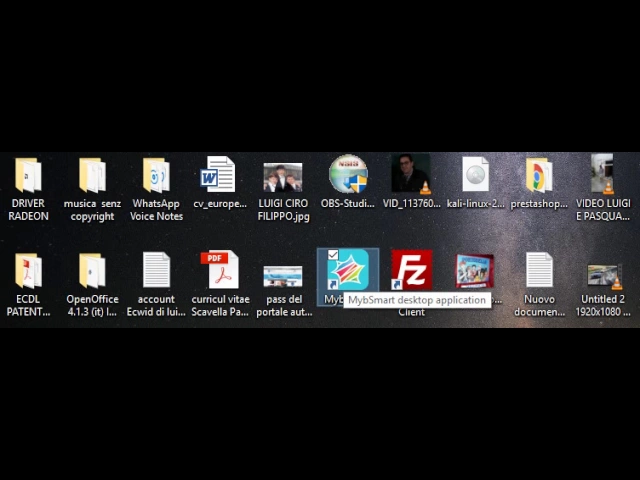
Task: Select the VID_113760 video file
Action: tap(411, 173)
